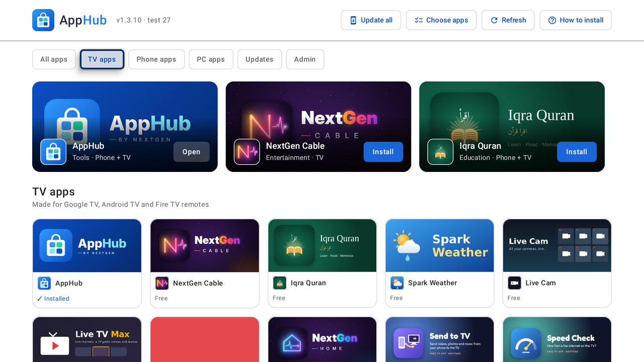Select the small NextGen Cable icon in the apps grid
This screenshot has width=644, height=362.
pos(162,283)
